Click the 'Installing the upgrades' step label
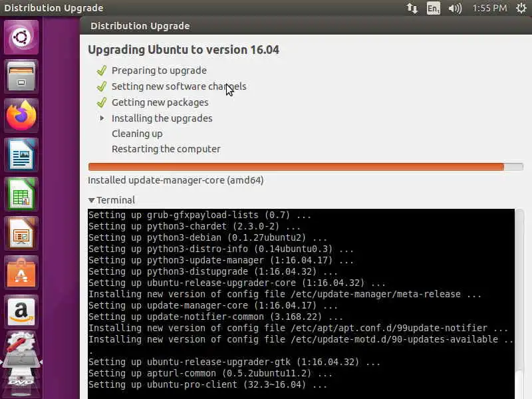This screenshot has width=532, height=399. [162, 118]
